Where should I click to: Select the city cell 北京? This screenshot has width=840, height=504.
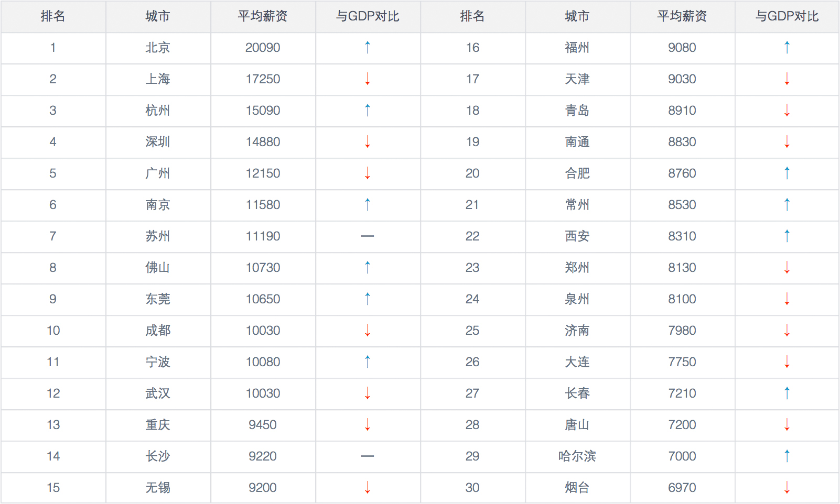pyautogui.click(x=158, y=48)
